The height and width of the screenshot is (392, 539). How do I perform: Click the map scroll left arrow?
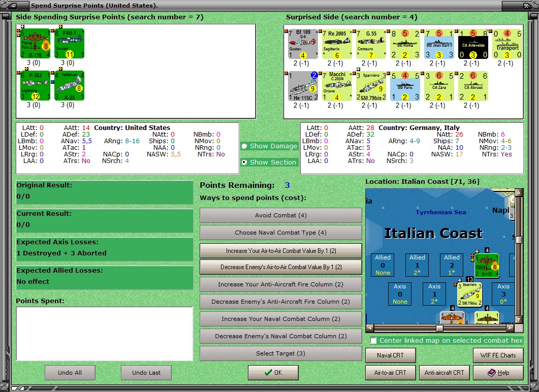tap(370, 328)
